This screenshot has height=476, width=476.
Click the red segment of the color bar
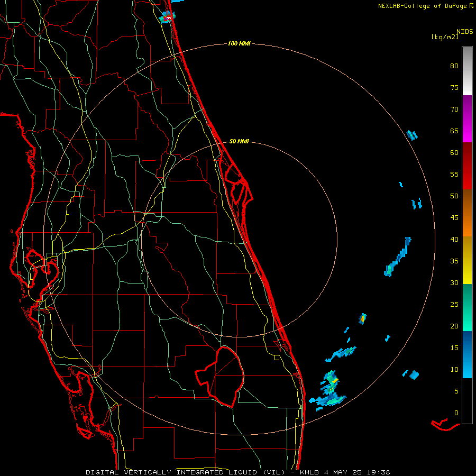pyautogui.click(x=467, y=166)
